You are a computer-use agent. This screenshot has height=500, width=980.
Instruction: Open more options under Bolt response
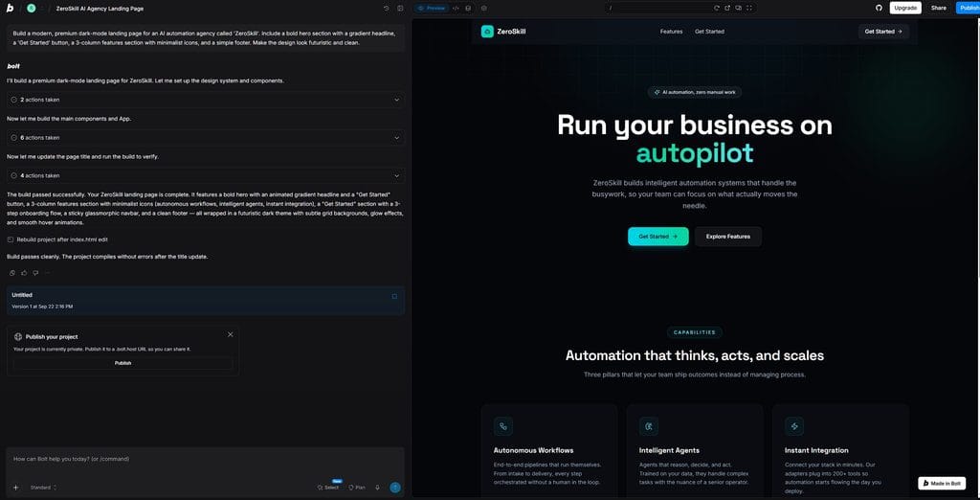[x=47, y=273]
